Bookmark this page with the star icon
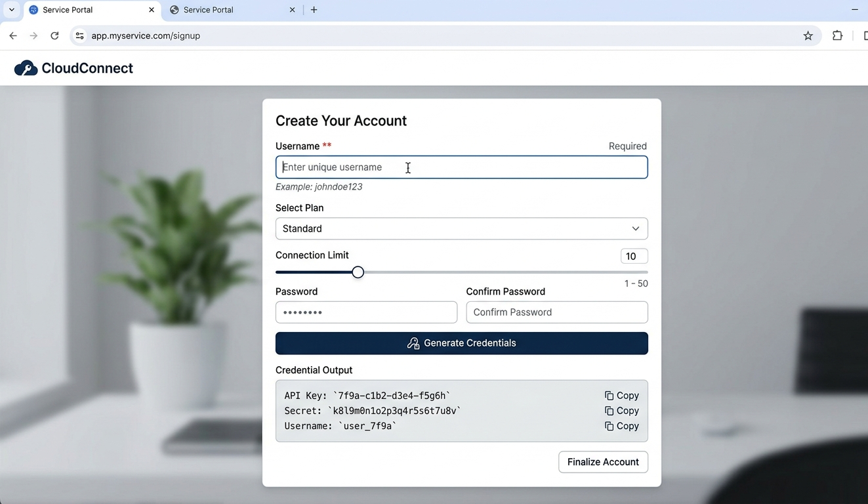The width and height of the screenshot is (868, 504). [808, 36]
